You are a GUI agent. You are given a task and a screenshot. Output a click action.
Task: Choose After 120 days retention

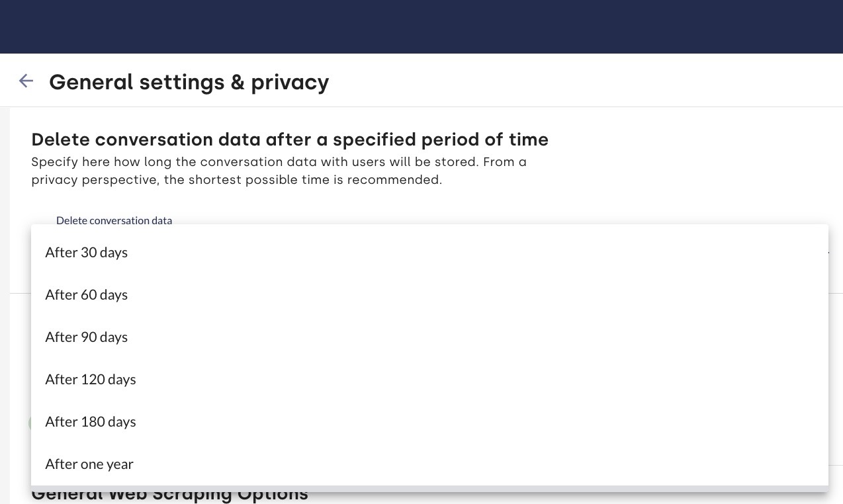click(90, 379)
